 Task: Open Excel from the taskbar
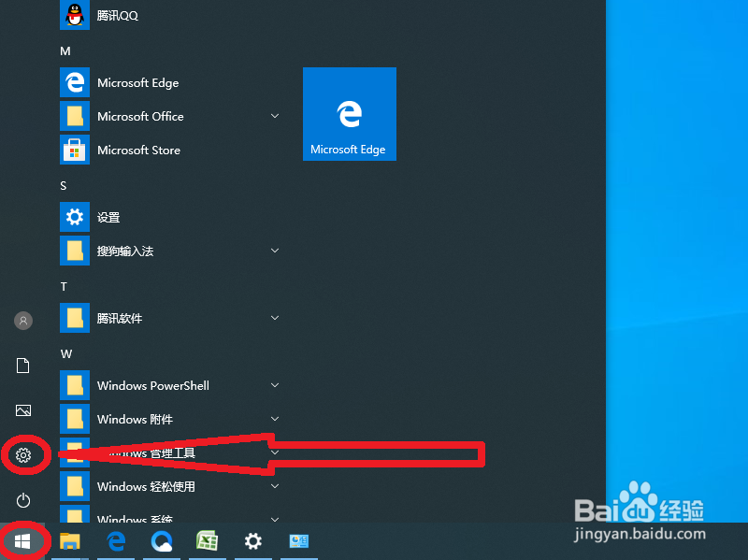pyautogui.click(x=207, y=541)
